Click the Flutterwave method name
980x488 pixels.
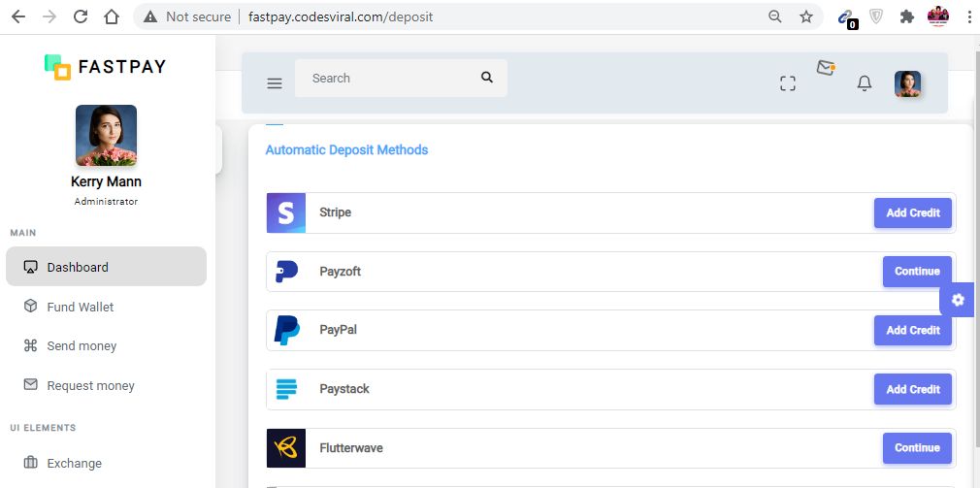(351, 448)
